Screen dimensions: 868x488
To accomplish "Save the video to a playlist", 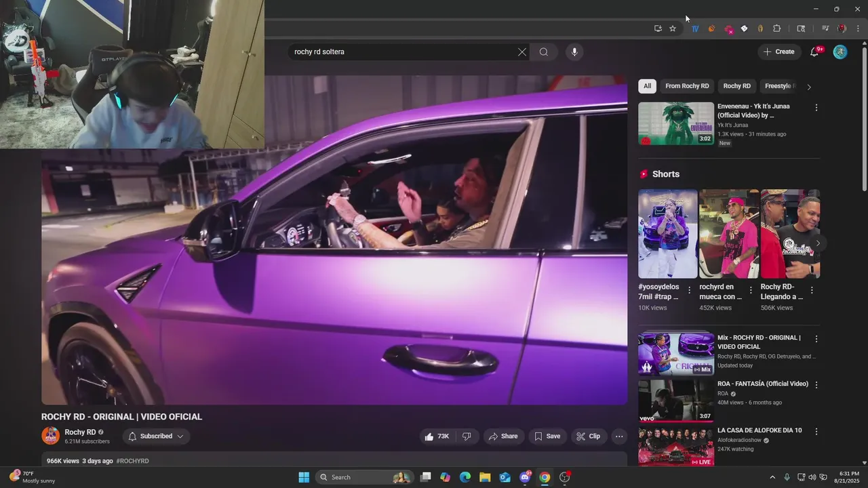I will pyautogui.click(x=547, y=436).
